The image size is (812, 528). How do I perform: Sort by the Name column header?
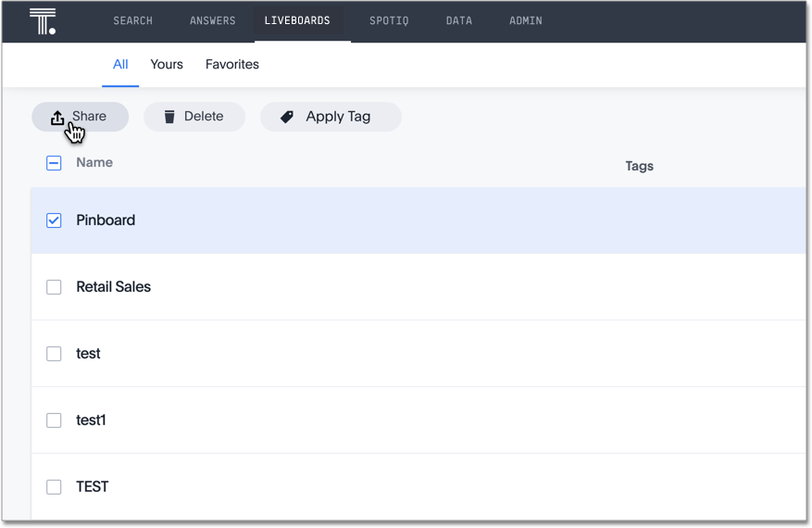click(x=94, y=163)
